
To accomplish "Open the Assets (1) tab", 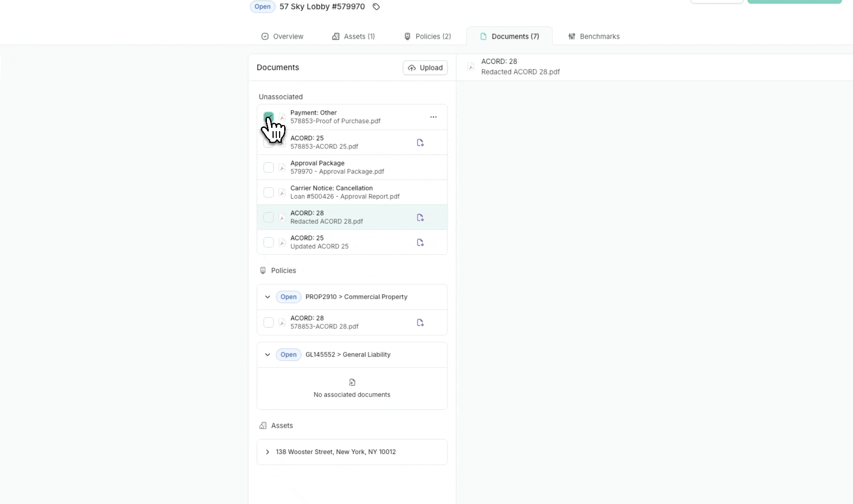I will pyautogui.click(x=353, y=36).
